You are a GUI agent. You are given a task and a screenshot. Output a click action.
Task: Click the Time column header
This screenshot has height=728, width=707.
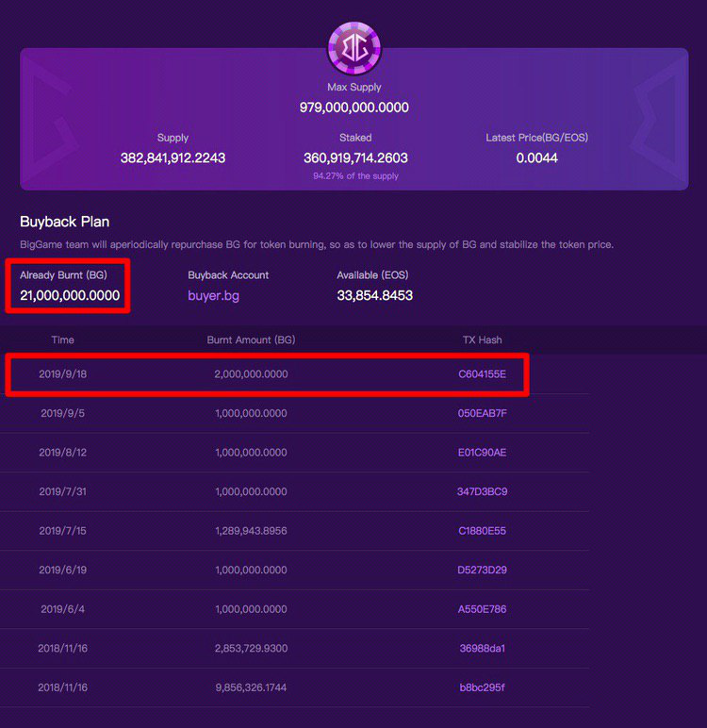[x=62, y=339]
